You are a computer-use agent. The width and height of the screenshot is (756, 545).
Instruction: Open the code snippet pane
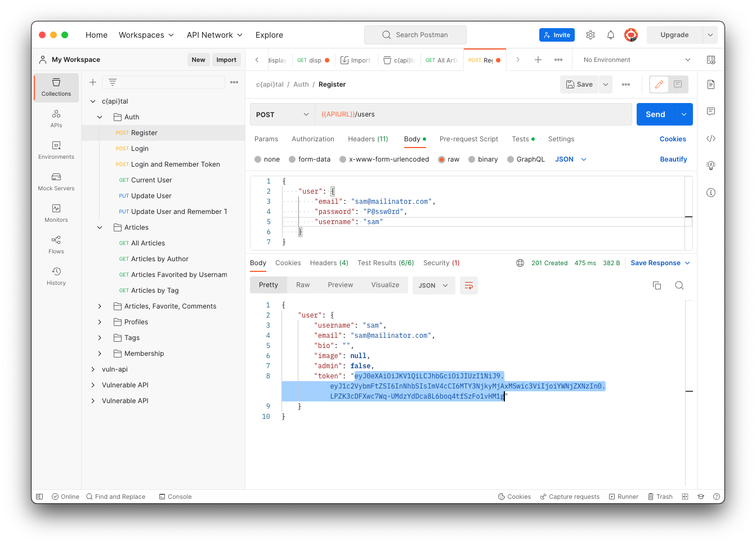click(711, 139)
